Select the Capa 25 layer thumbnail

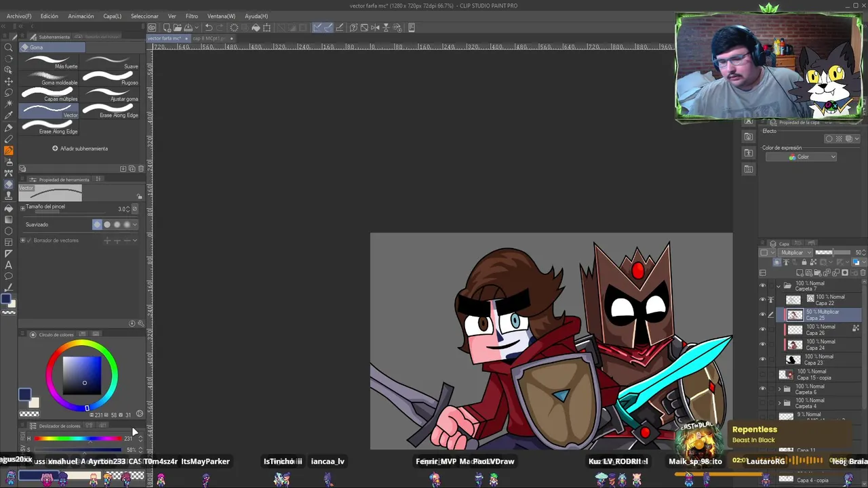pos(795,314)
